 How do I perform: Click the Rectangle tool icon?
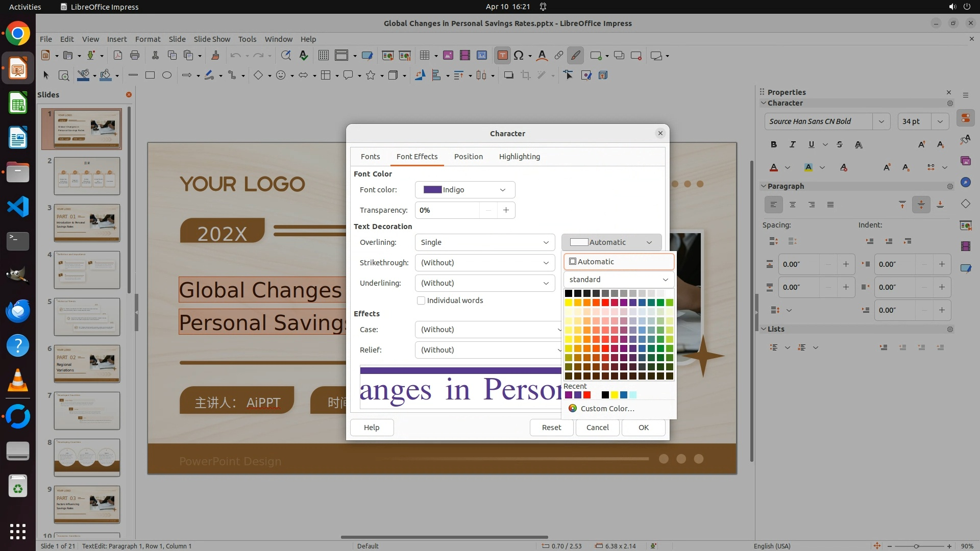coord(150,76)
